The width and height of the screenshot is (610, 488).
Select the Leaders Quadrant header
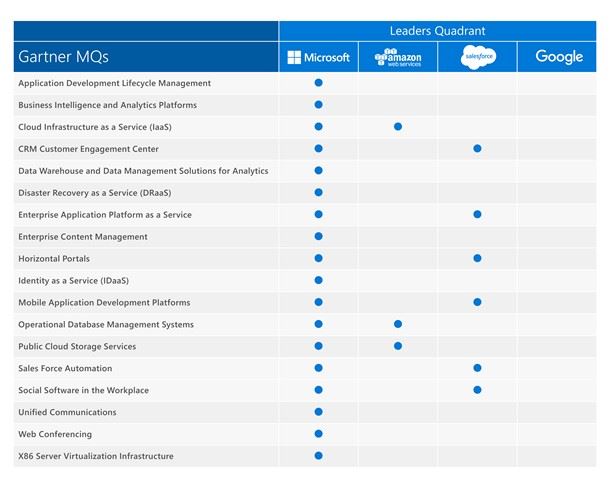click(437, 31)
